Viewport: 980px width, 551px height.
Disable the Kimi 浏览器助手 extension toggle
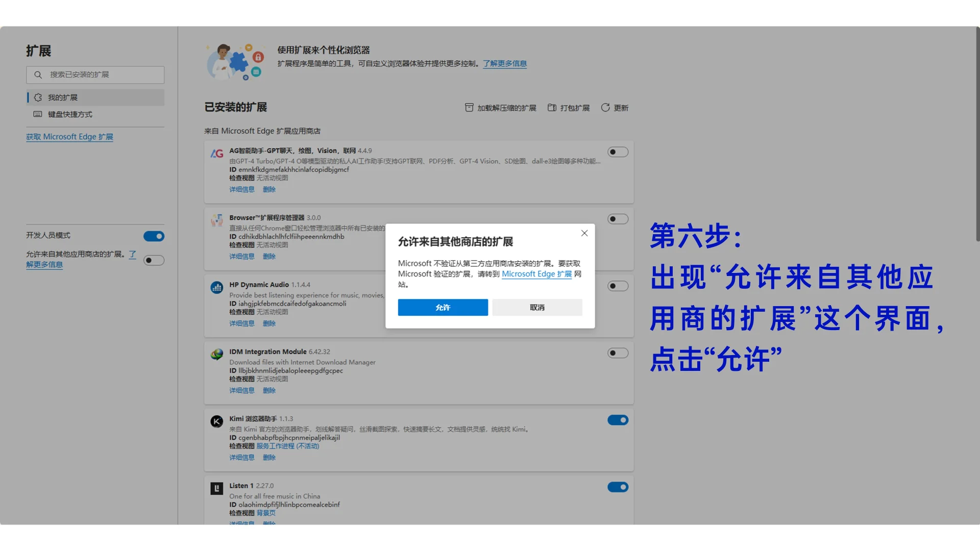coord(618,420)
